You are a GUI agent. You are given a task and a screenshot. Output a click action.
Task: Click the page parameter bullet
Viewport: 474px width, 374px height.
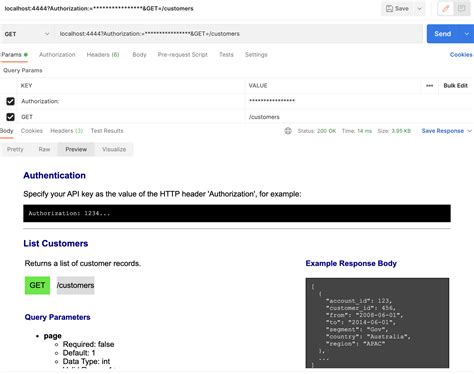click(x=53, y=336)
